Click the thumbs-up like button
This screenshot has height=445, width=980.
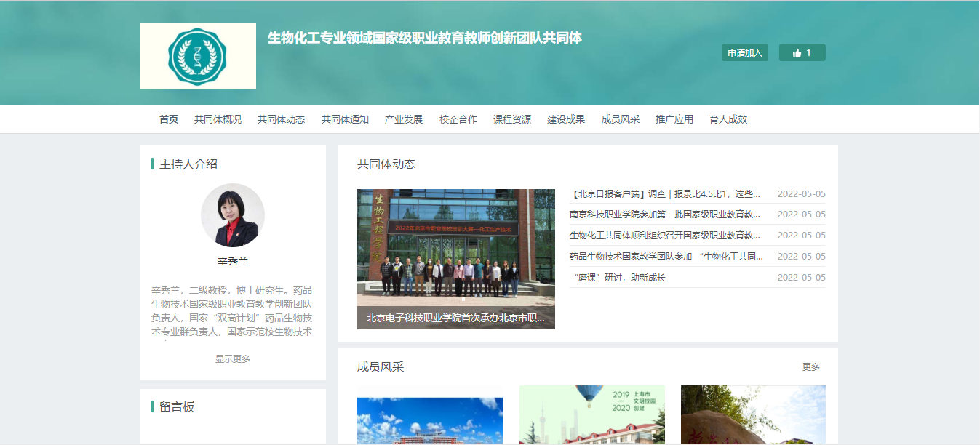[802, 53]
